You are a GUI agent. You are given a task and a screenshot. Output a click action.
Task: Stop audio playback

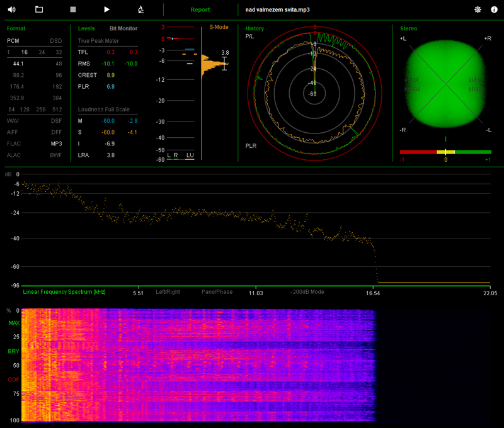tap(73, 9)
